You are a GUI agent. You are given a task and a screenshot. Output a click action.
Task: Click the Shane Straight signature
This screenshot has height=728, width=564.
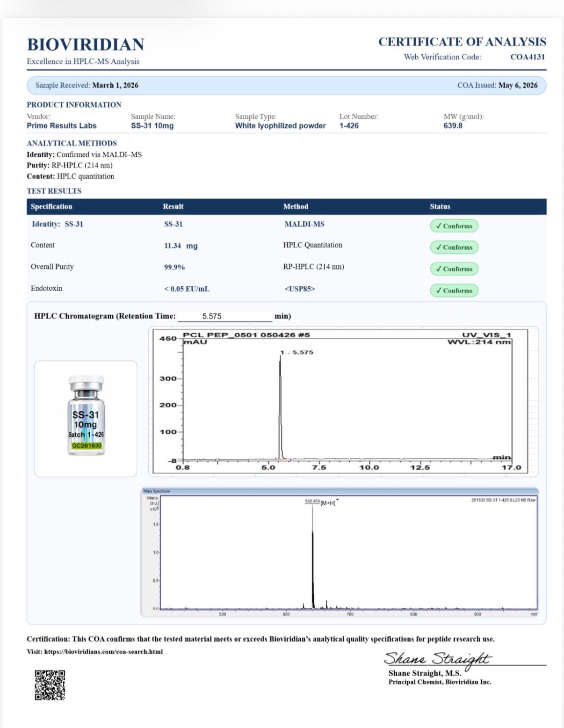[437, 660]
